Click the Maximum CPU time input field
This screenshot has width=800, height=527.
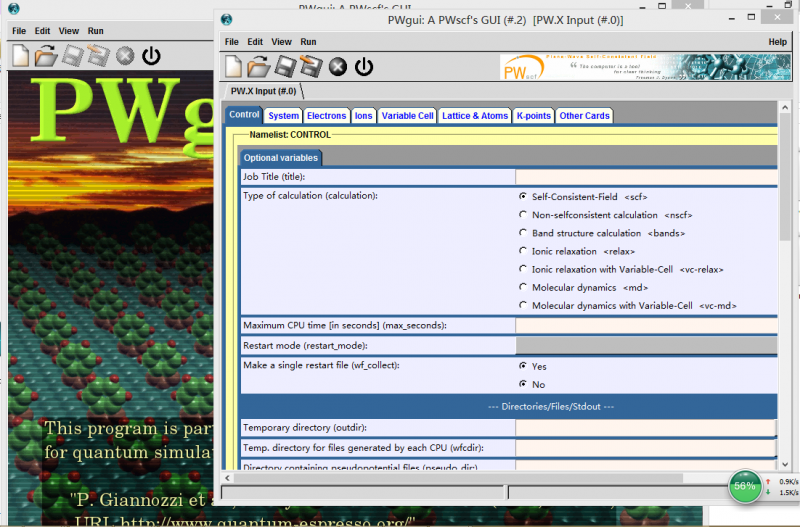(646, 325)
